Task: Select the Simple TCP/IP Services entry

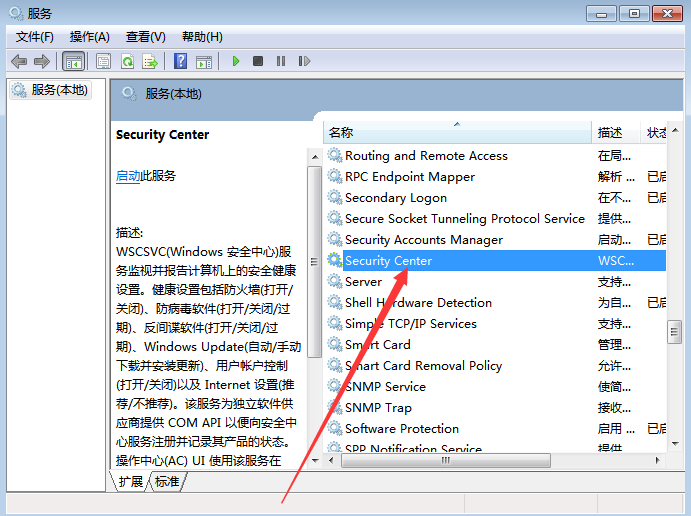Action: tap(411, 324)
